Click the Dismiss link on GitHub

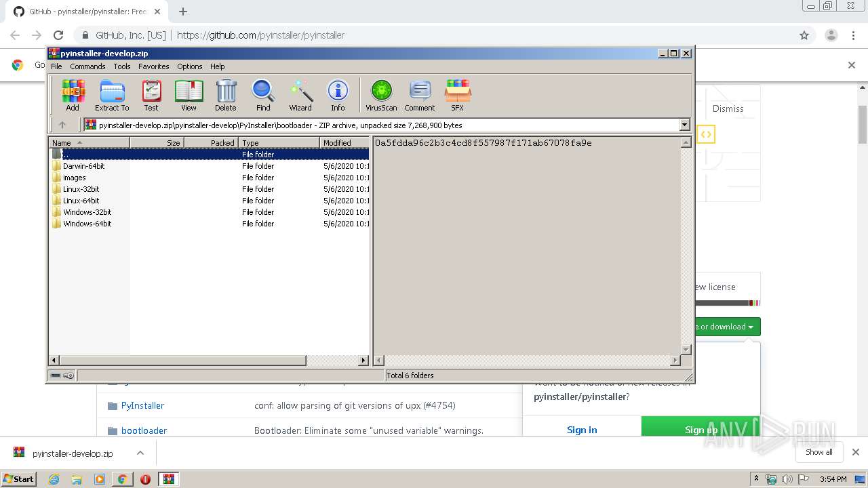[728, 108]
